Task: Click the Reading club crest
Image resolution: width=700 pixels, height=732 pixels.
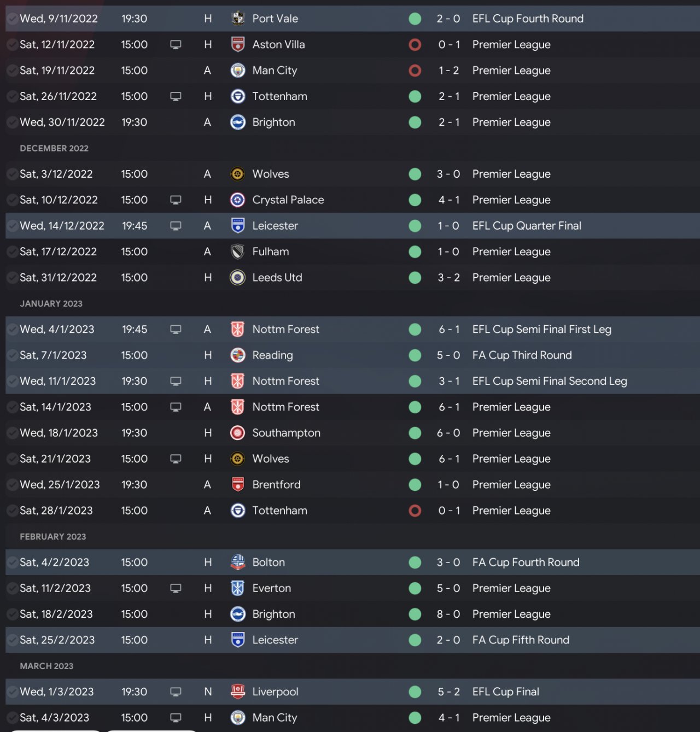Action: tap(238, 355)
